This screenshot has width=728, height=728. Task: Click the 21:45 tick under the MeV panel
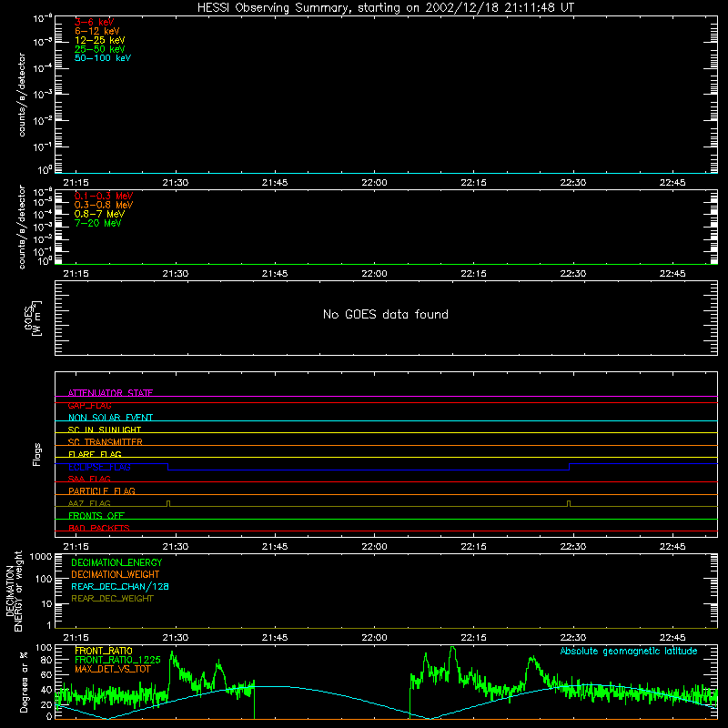pyautogui.click(x=275, y=274)
